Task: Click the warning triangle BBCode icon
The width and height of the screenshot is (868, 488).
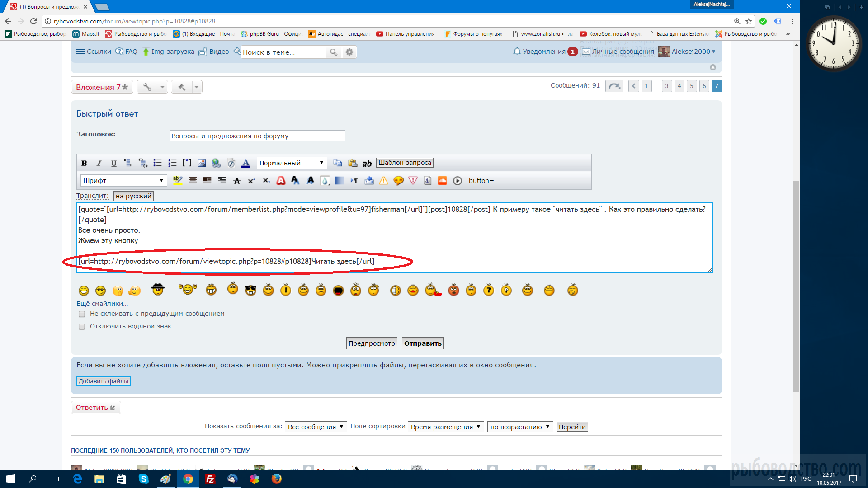Action: click(383, 181)
